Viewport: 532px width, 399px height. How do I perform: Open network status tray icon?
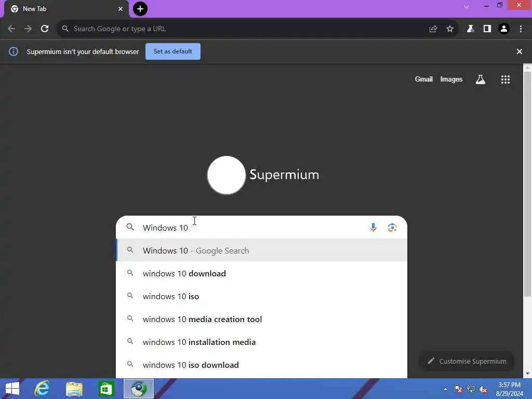[471, 389]
